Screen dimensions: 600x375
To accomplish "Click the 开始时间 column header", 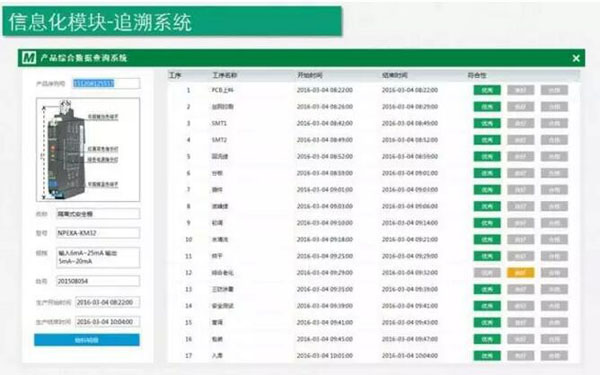I will [310, 75].
